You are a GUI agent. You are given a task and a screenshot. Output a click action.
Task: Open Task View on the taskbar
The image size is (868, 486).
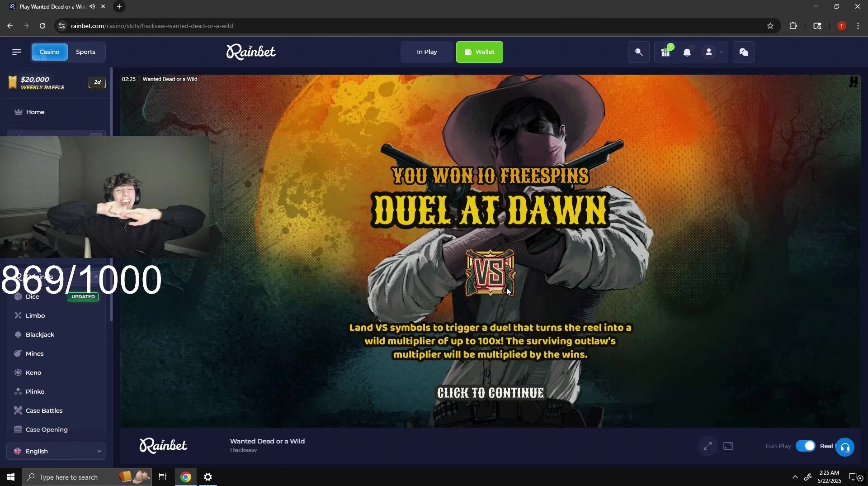[162, 477]
